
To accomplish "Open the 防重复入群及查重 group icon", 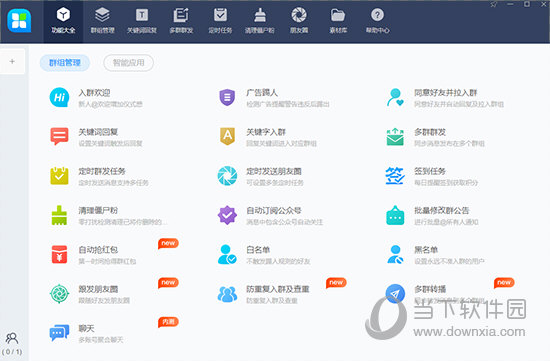I will (227, 294).
